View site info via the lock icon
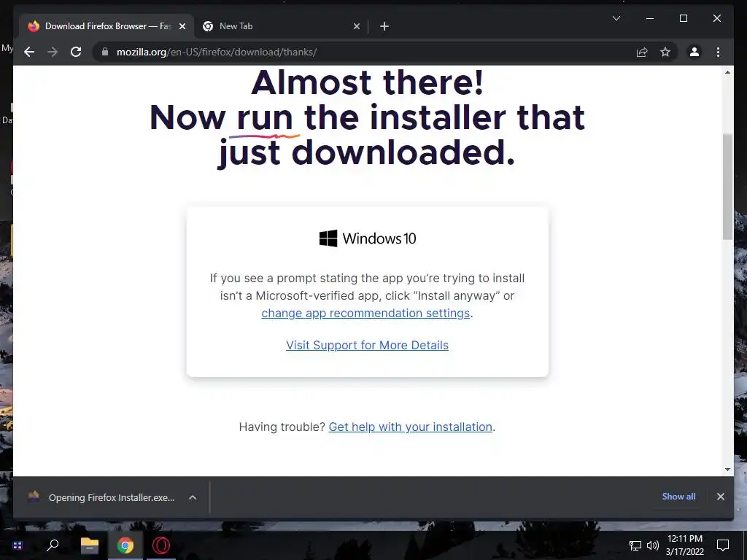Image resolution: width=747 pixels, height=560 pixels. (x=105, y=52)
